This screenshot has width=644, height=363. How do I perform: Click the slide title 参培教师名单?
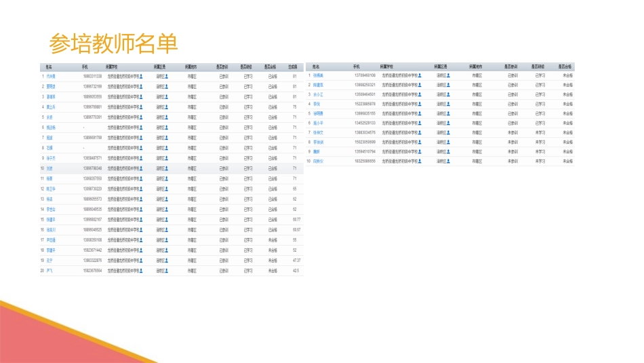pyautogui.click(x=113, y=43)
